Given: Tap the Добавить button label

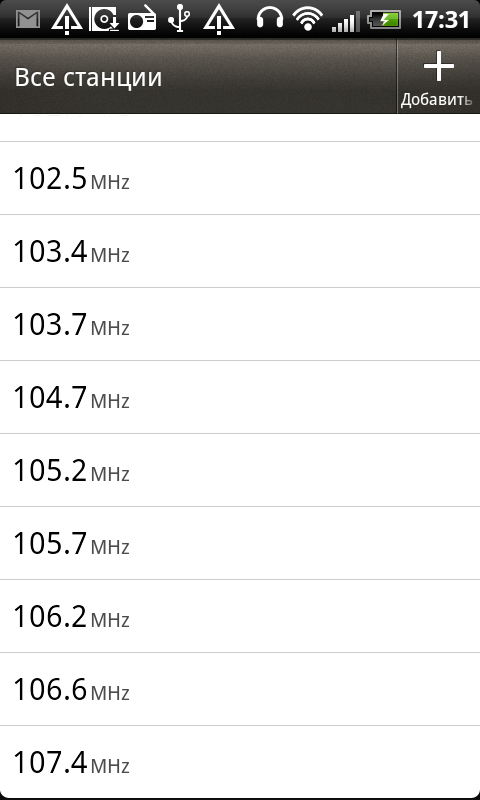Looking at the screenshot, I should click(x=437, y=99).
